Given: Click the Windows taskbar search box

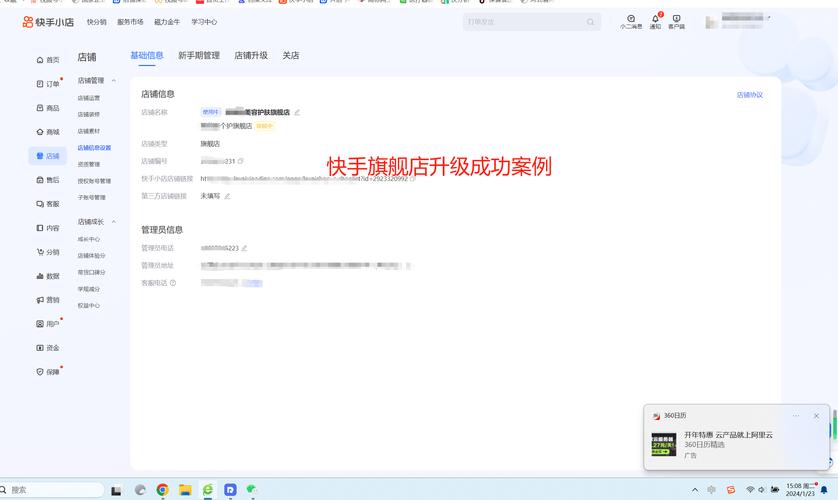Looking at the screenshot, I should [x=52, y=489].
